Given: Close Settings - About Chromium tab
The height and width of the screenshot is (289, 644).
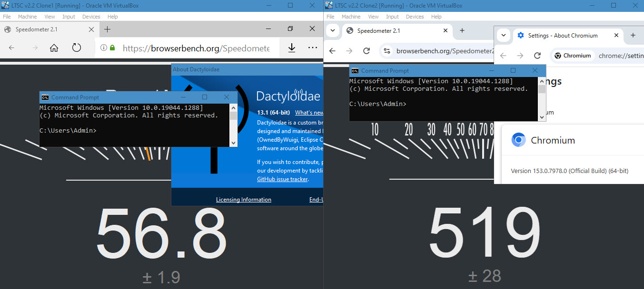Looking at the screenshot, I should (616, 36).
